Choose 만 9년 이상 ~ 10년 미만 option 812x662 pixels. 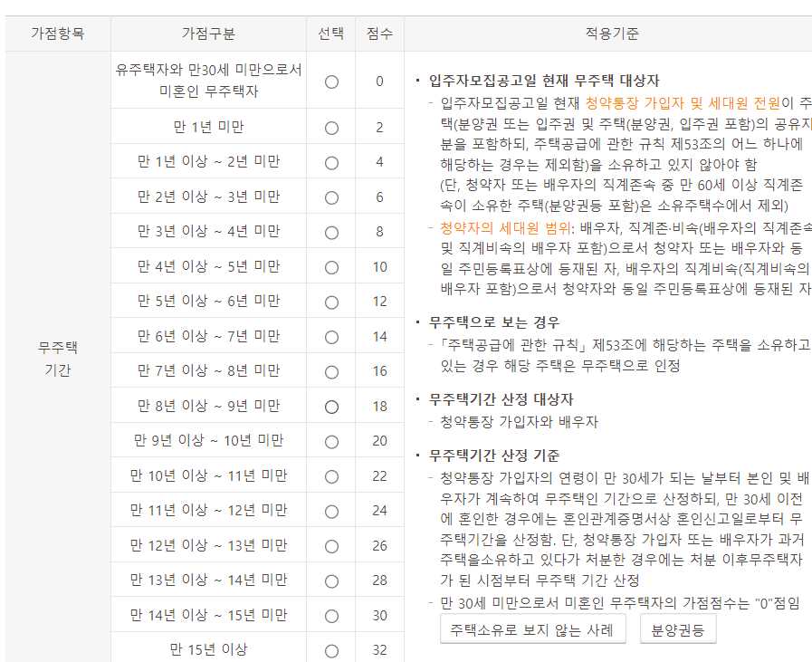(331, 442)
